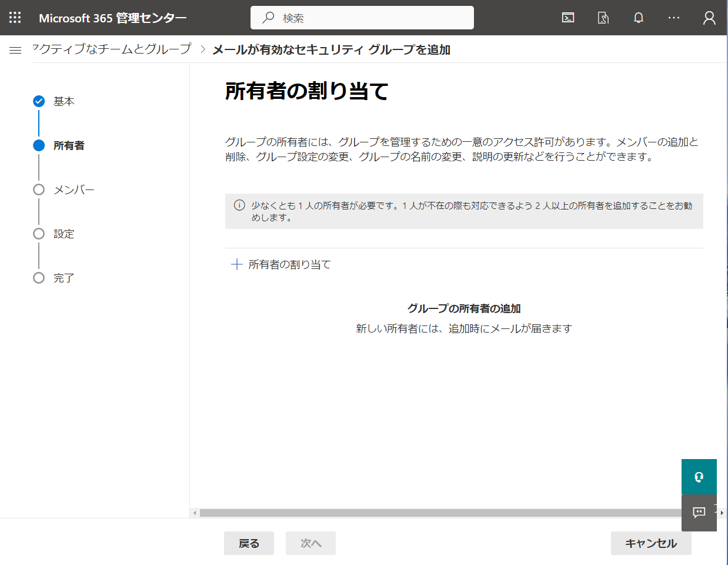Click the 次へ button
The image size is (728, 565).
point(310,543)
